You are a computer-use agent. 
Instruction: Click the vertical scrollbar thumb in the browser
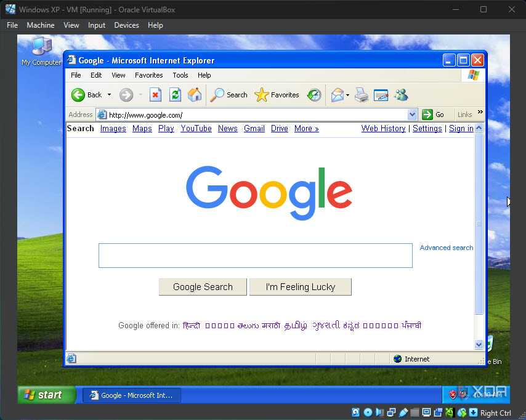pyautogui.click(x=479, y=224)
